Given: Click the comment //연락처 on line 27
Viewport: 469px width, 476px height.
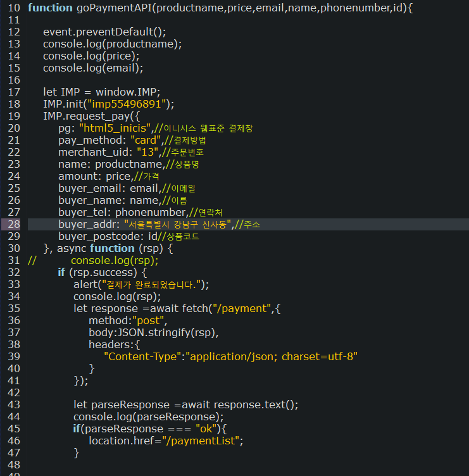Looking at the screenshot, I should (206, 212).
